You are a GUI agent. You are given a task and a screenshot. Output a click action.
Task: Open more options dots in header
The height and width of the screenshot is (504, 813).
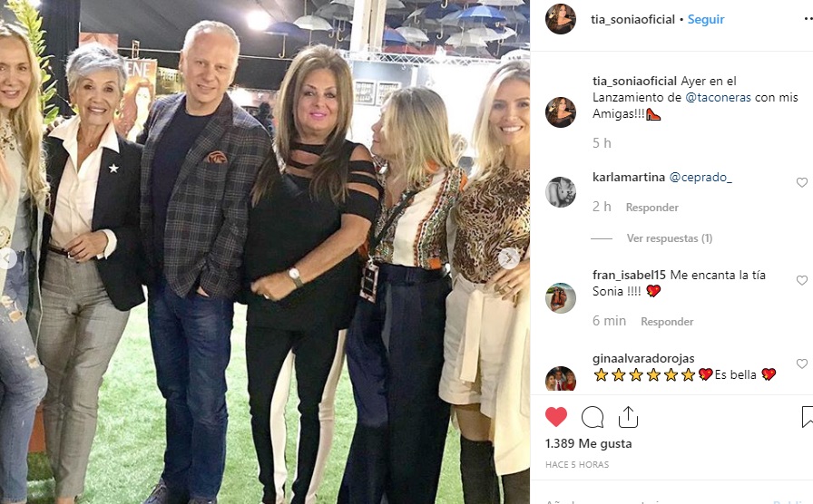pyautogui.click(x=808, y=19)
